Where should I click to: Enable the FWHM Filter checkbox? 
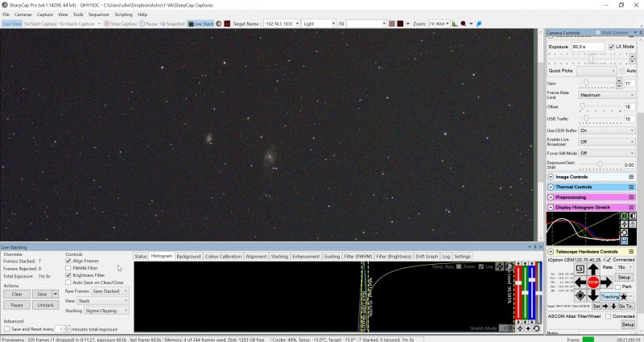(68, 268)
